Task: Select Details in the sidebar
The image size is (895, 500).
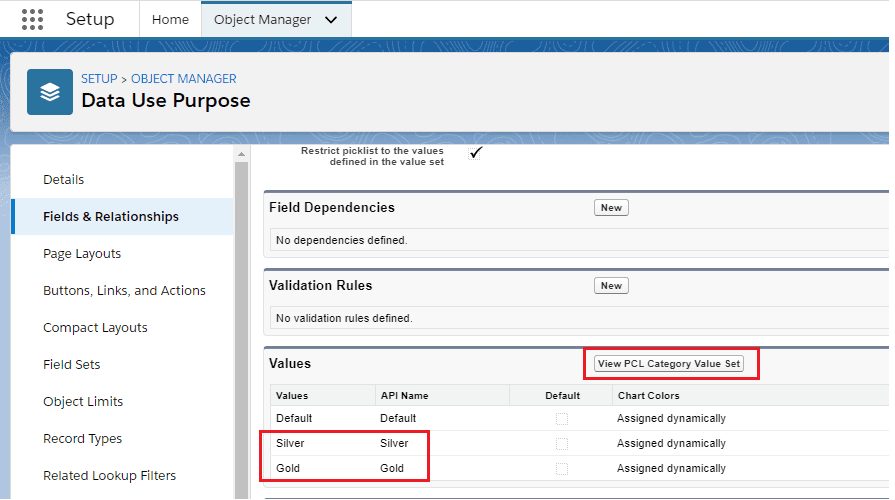Action: (64, 180)
